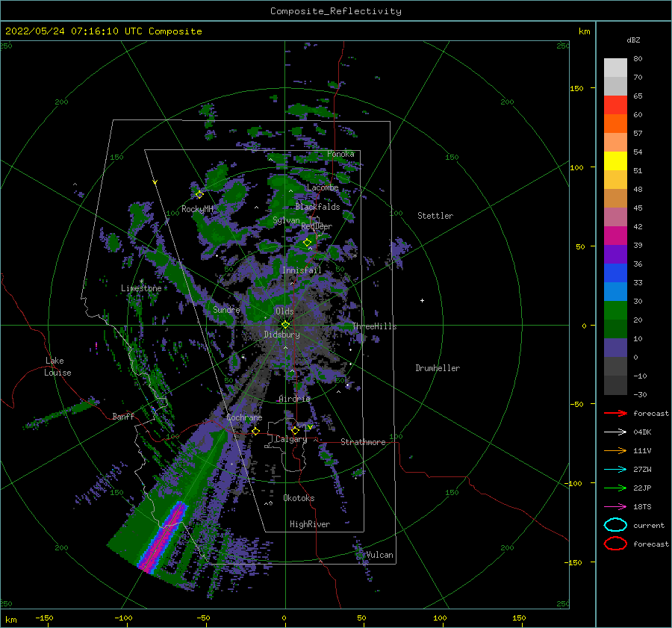Click the Ponoka city label
Screen dimensions: 672x628
(340, 154)
